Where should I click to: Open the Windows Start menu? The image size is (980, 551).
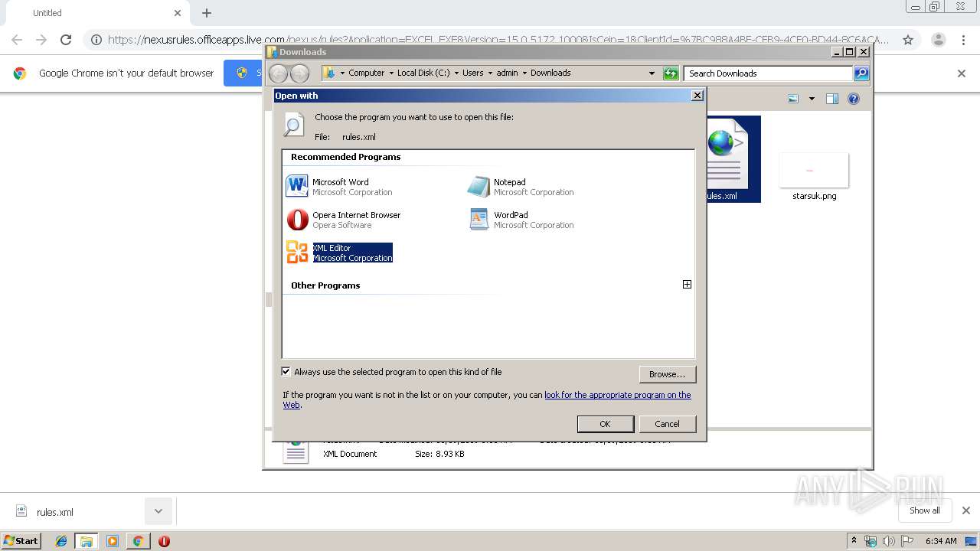point(21,540)
